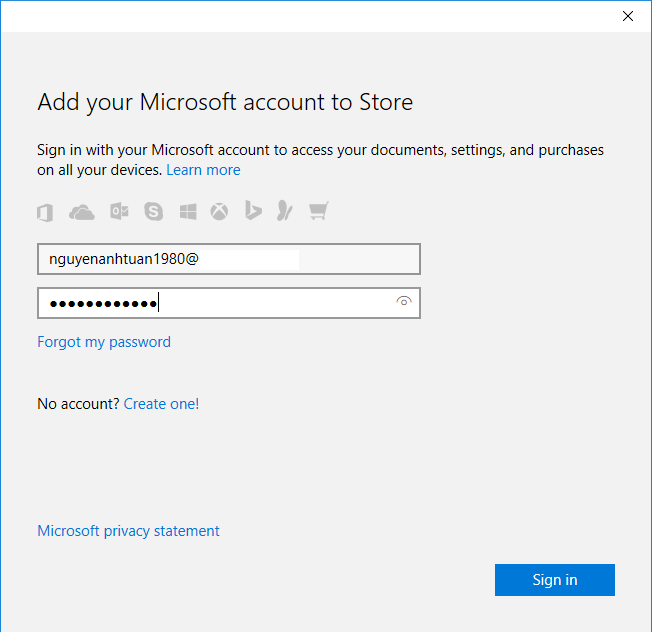Click the Skype icon
652x632 pixels.
coord(153,212)
